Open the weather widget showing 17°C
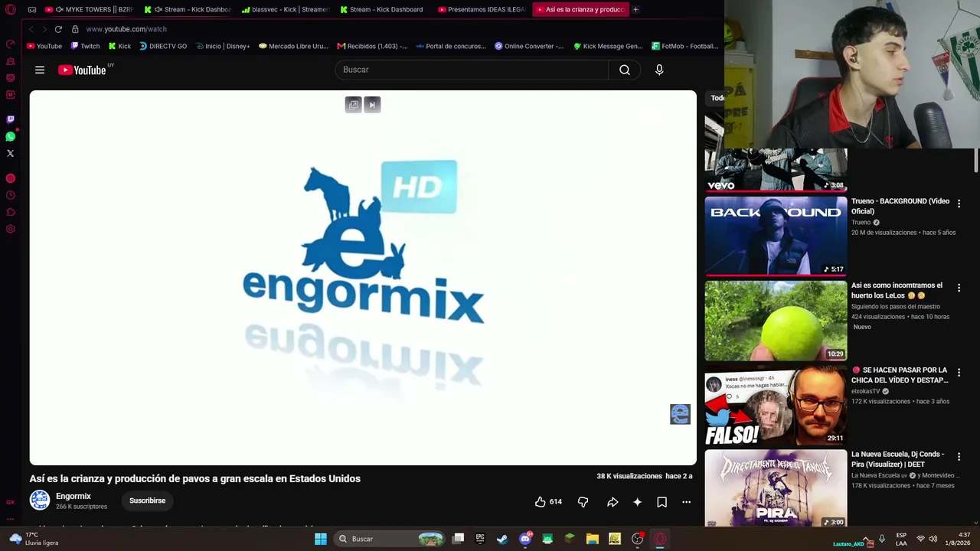 pos(34,539)
